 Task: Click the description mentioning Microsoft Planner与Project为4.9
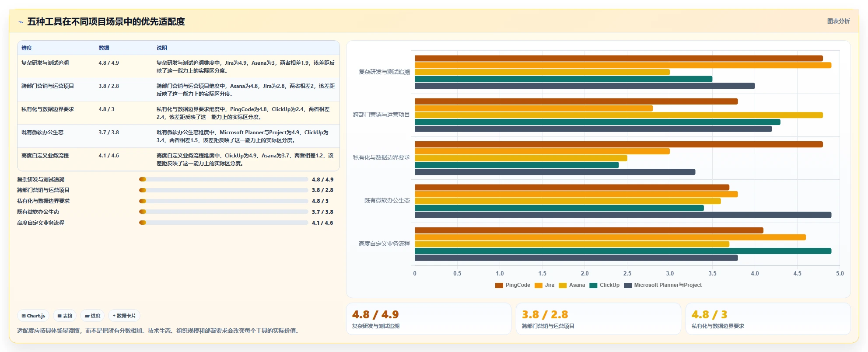tap(246, 136)
